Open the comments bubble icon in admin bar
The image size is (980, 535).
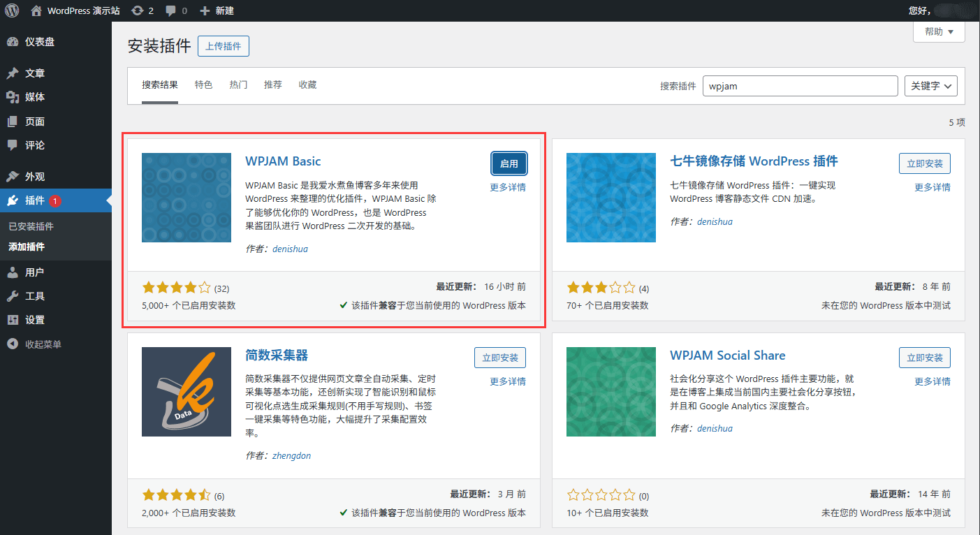click(171, 10)
